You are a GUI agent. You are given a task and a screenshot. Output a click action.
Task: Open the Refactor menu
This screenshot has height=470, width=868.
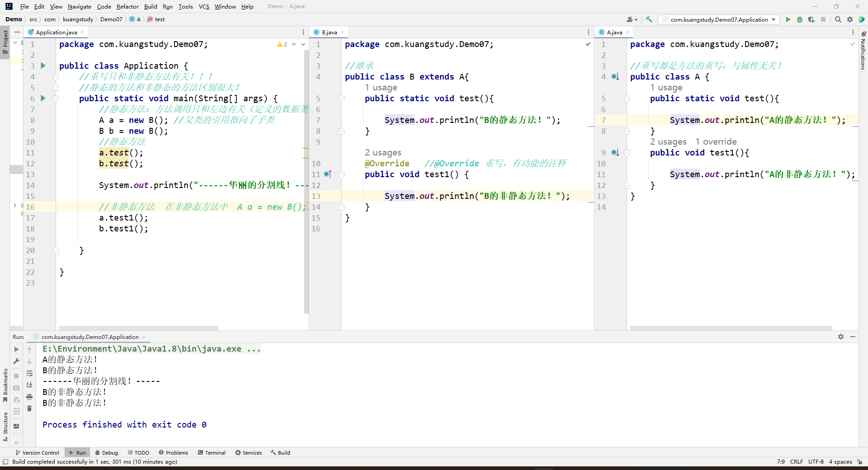(127, 6)
